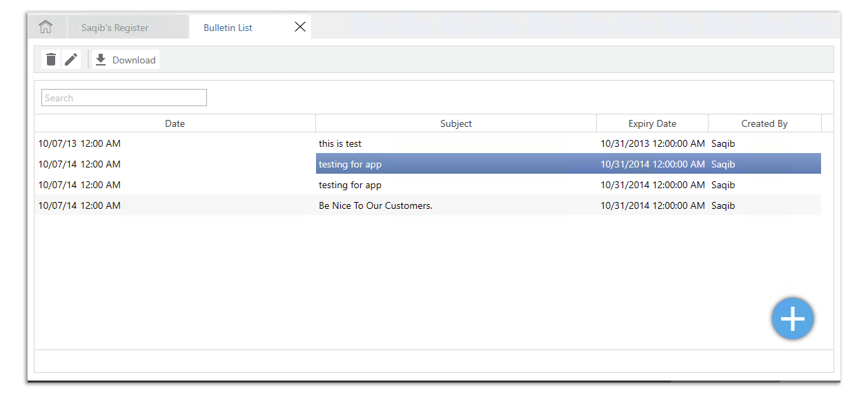Delete the selected bulletin with the trash icon
The height and width of the screenshot is (395, 868).
(51, 60)
